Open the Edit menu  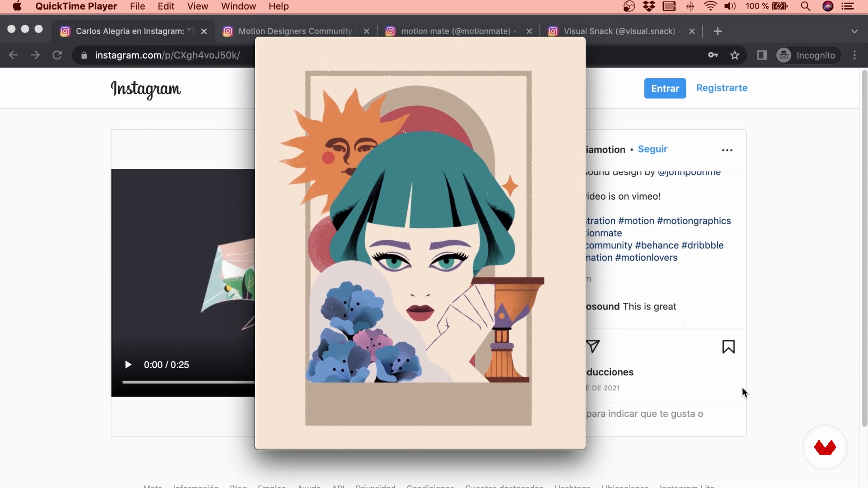point(166,6)
